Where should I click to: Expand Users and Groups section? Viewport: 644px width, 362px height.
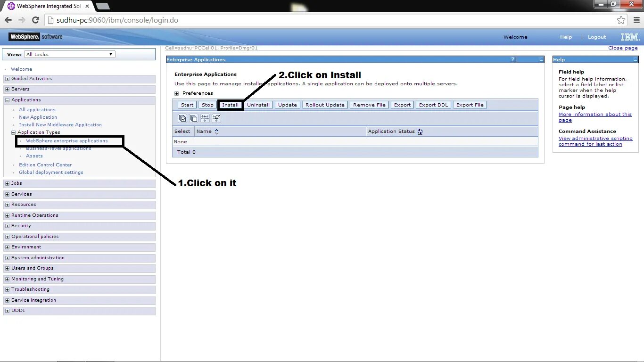7,268
